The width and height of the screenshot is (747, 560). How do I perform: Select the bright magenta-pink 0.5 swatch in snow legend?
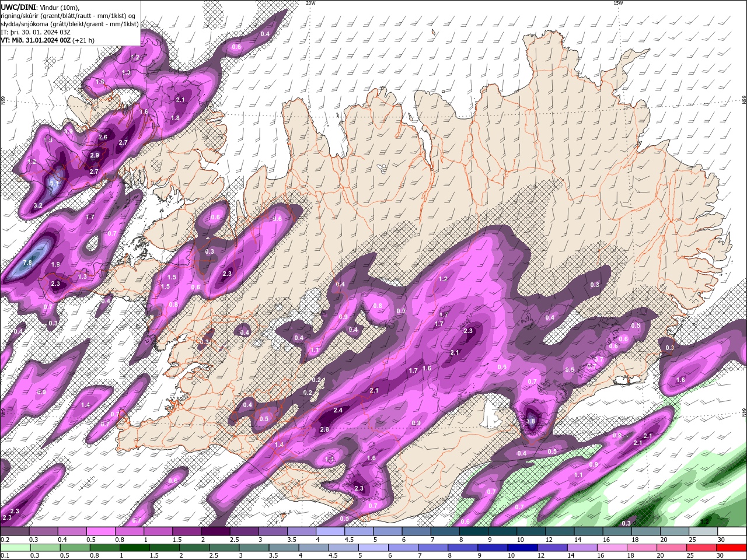pyautogui.click(x=100, y=531)
